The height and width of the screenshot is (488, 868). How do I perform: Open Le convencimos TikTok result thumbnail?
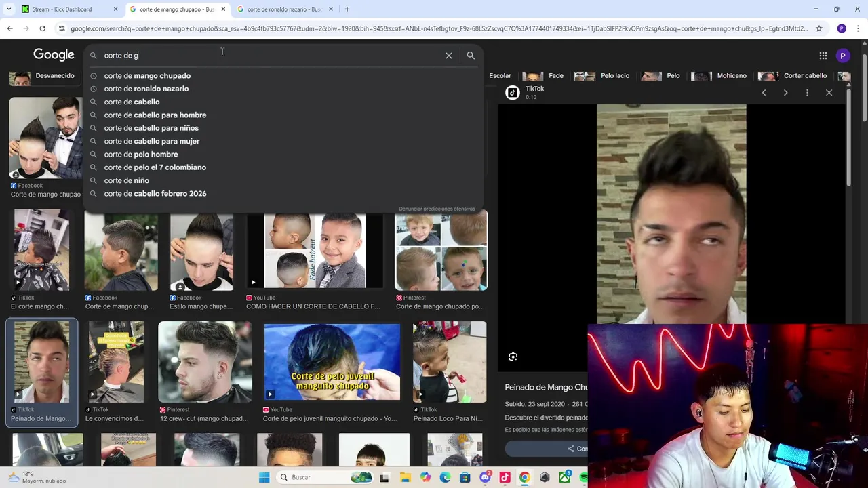(x=116, y=362)
